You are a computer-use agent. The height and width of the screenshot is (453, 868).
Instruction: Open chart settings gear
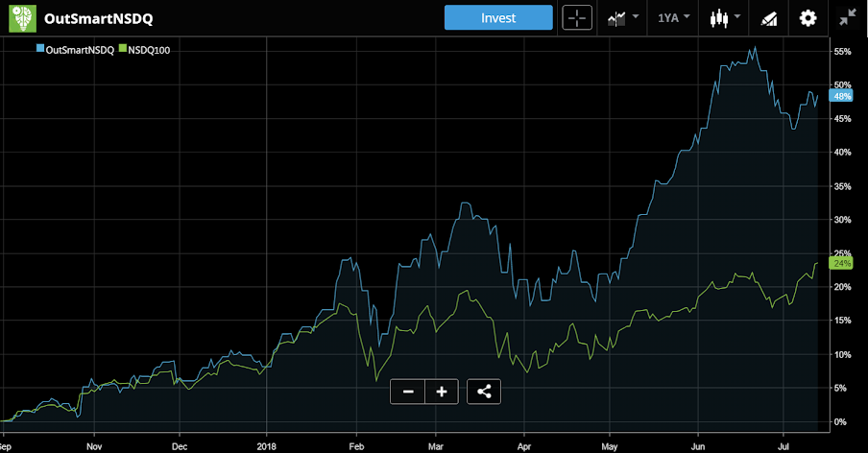pyautogui.click(x=808, y=18)
